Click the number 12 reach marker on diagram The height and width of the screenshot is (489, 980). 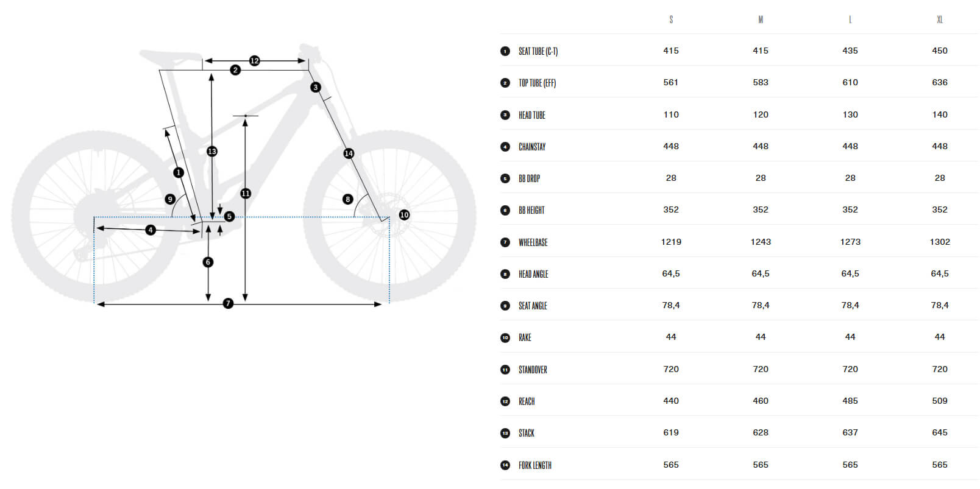pos(255,61)
